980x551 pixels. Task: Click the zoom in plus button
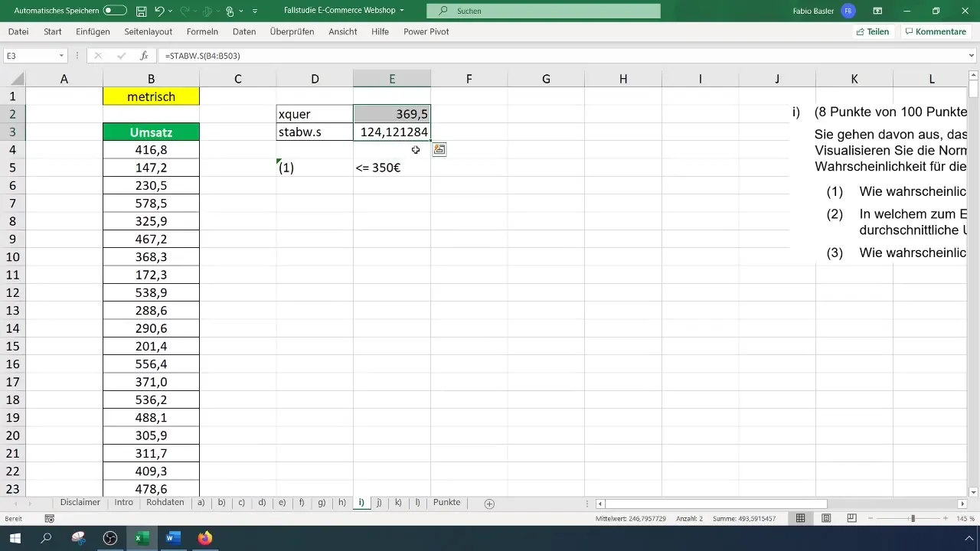(x=946, y=518)
